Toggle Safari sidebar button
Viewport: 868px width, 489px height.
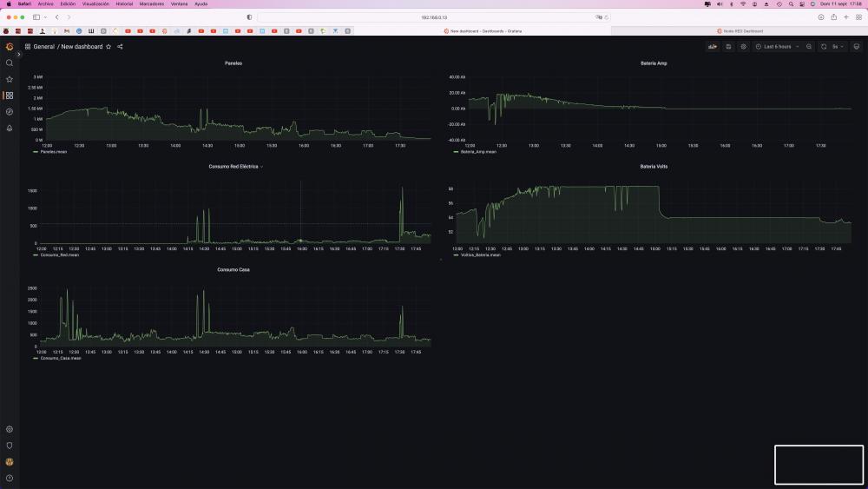point(36,17)
